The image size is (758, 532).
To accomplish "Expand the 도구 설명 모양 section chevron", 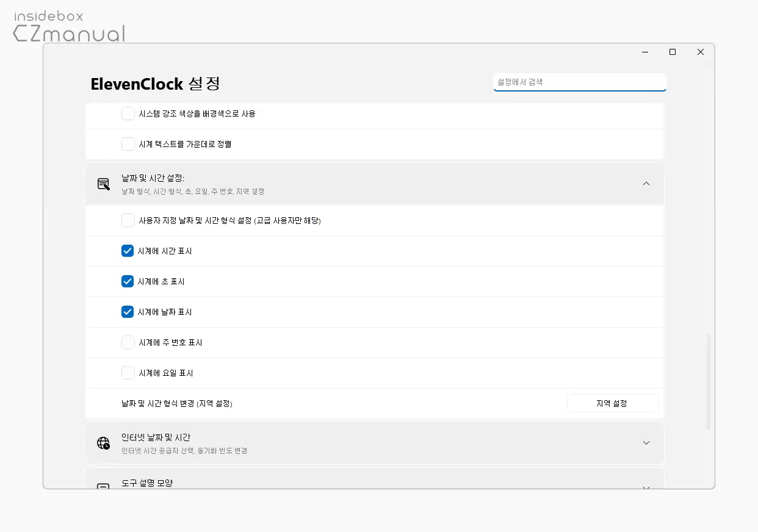I will click(646, 486).
